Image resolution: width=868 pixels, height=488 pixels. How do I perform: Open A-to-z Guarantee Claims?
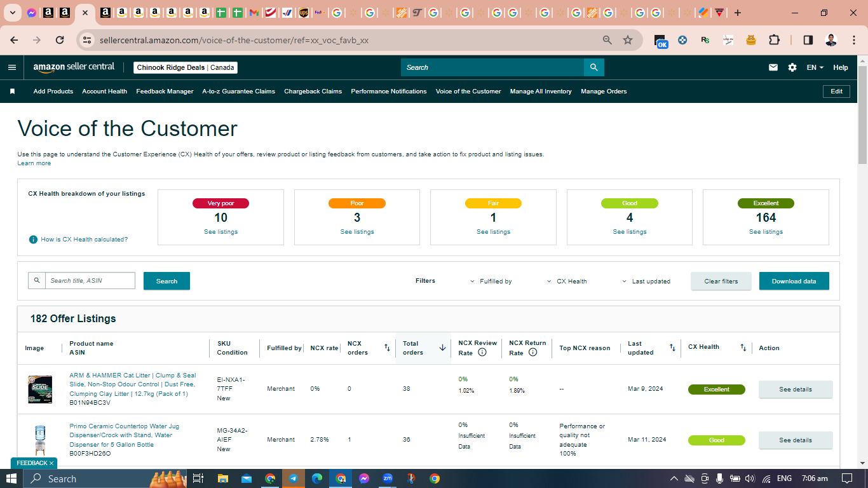tap(239, 91)
